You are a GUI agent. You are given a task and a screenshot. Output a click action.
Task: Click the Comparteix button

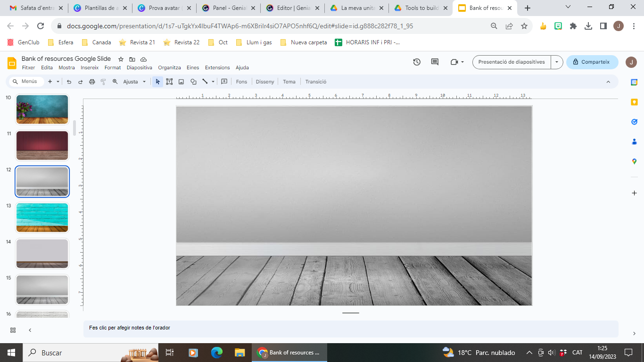point(592,62)
